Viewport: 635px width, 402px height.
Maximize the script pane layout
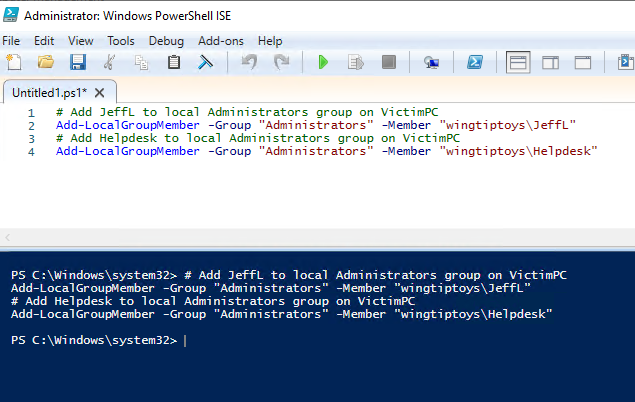pyautogui.click(x=583, y=63)
